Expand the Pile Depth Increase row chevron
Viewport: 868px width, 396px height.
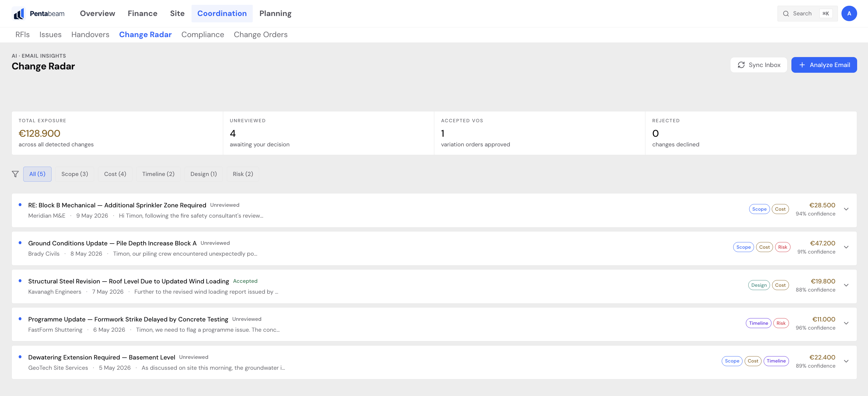pos(846,247)
